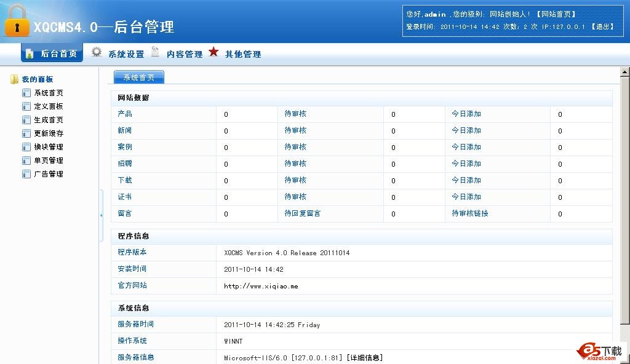
Task: Click the 招聘 link in 网站数据
Action: 125,164
